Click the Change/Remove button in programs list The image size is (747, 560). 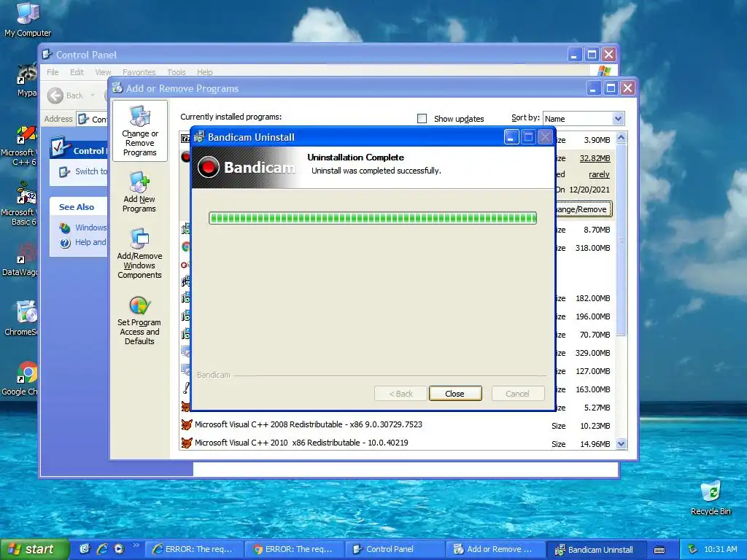point(583,209)
